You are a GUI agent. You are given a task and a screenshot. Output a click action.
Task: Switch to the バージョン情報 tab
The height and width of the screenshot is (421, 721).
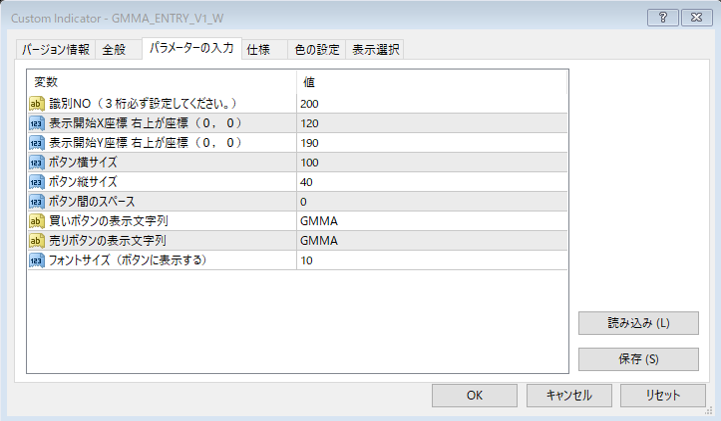[x=56, y=50]
